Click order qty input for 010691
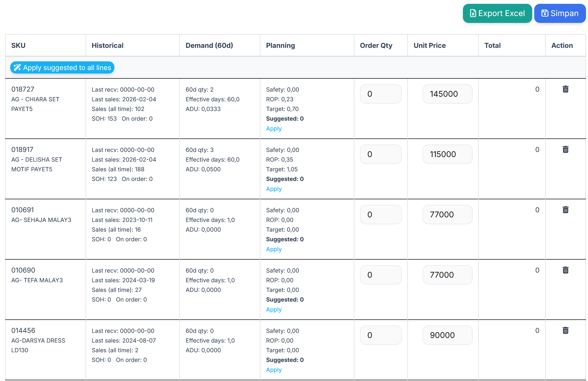The image size is (588, 381). coord(381,215)
